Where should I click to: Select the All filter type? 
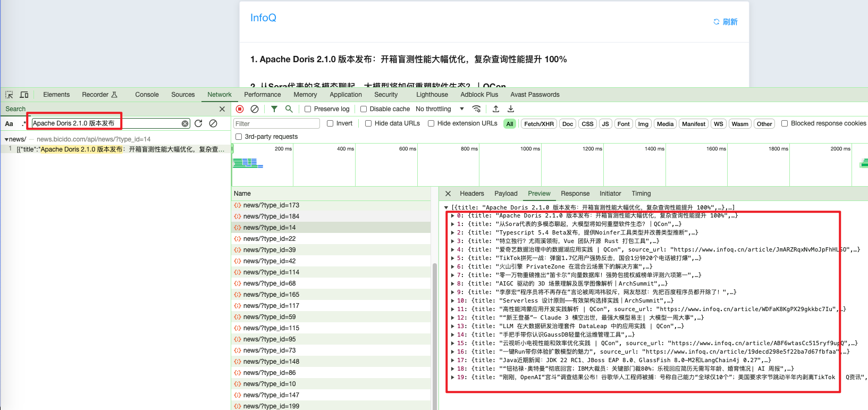(x=510, y=124)
